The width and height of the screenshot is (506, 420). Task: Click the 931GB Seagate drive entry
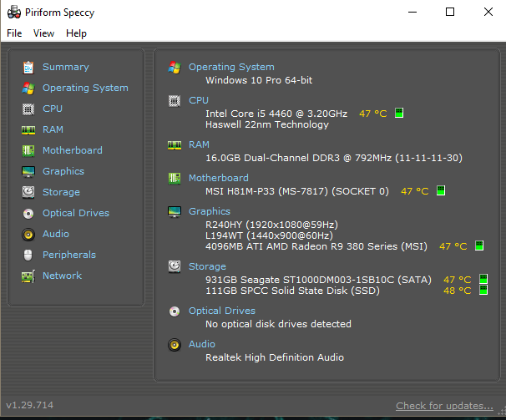pos(318,280)
